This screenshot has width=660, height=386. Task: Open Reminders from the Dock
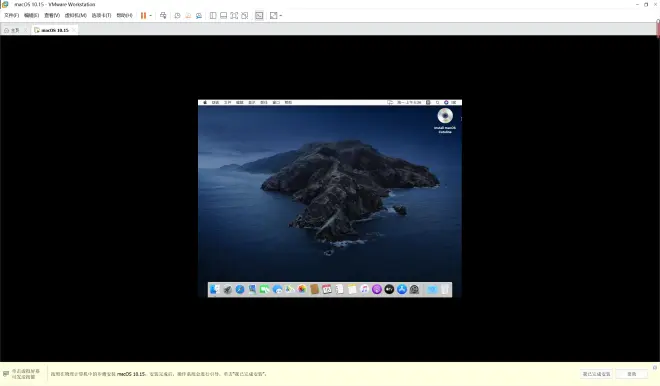[x=339, y=289]
